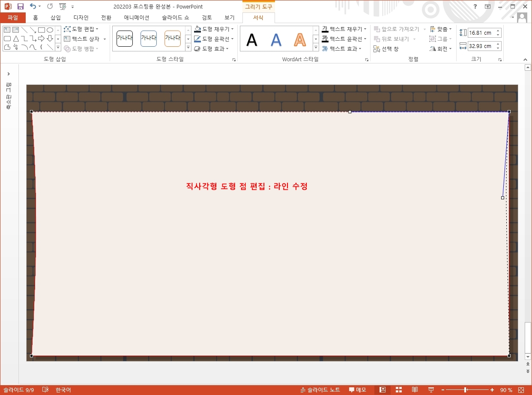
Task: Open 텍스트 채우기 dropdown
Action: pos(344,29)
